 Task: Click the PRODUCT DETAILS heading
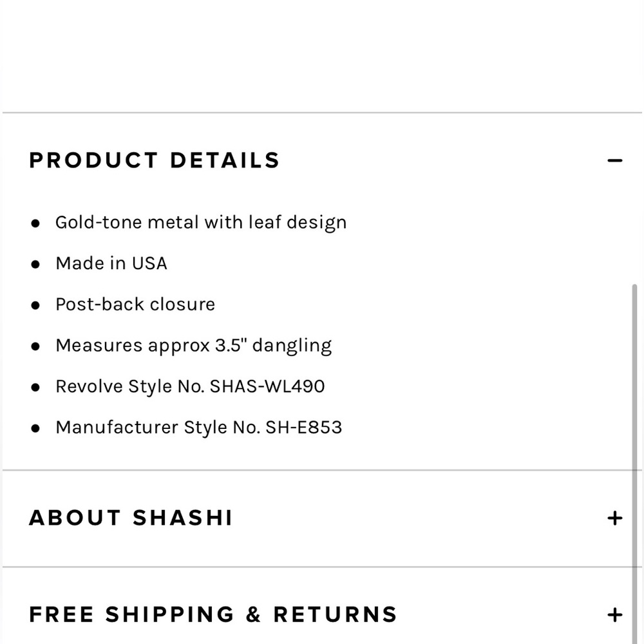click(x=155, y=160)
